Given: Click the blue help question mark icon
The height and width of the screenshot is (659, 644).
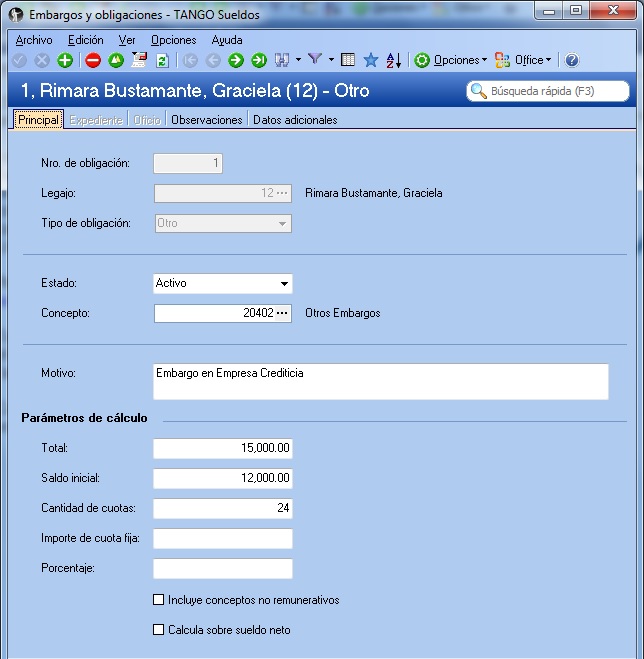Looking at the screenshot, I should [572, 61].
